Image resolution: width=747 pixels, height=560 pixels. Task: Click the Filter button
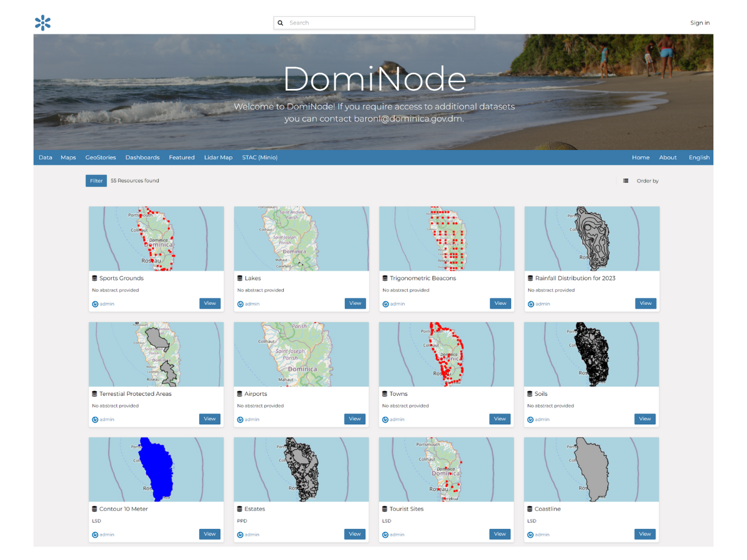(96, 181)
